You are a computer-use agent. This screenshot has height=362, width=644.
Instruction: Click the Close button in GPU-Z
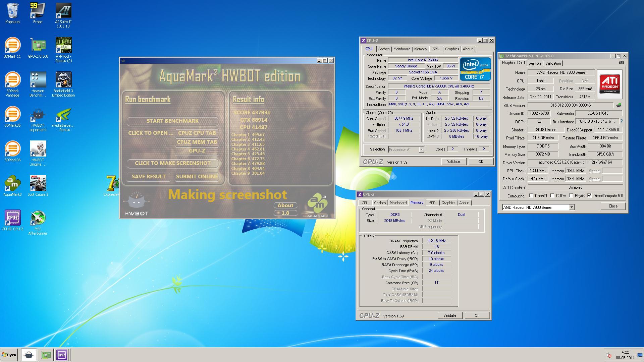point(613,206)
